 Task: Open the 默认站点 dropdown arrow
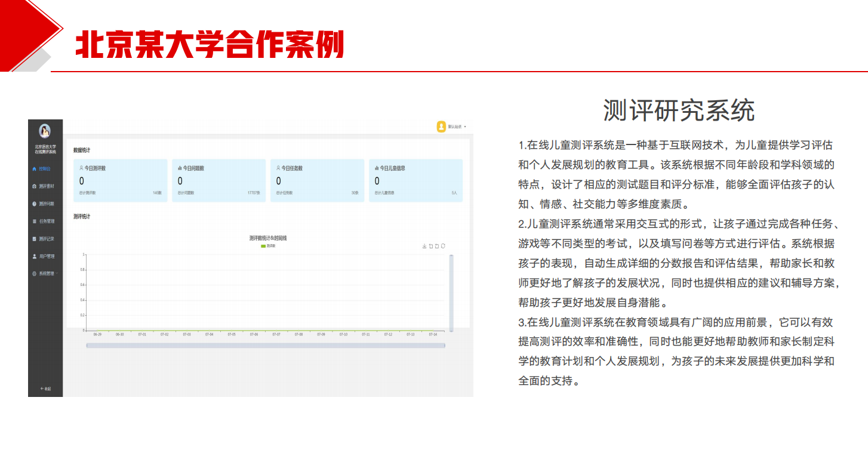pos(465,127)
